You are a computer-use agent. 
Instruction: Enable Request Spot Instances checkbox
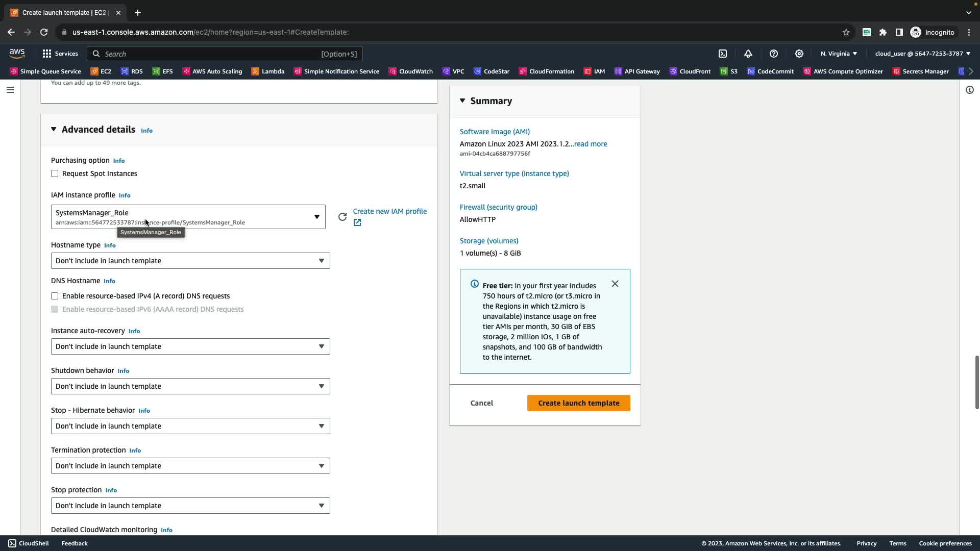55,173
